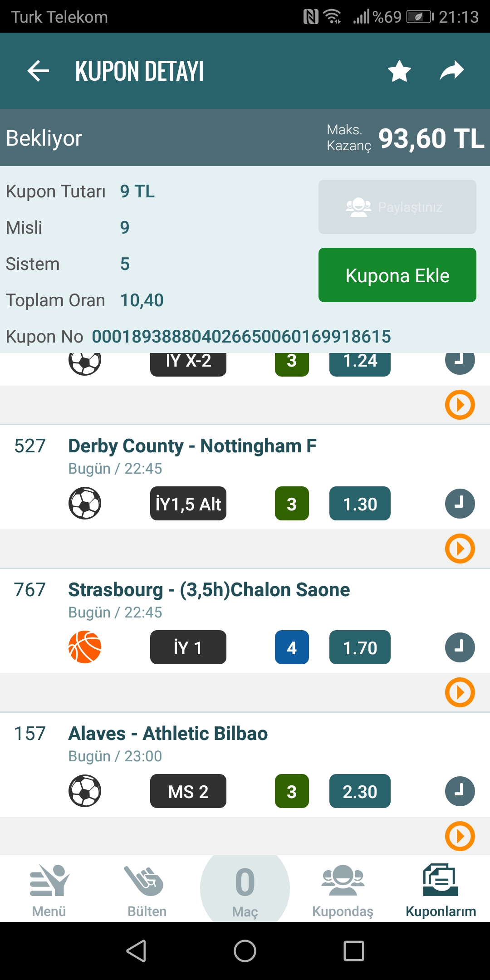The image size is (490, 980).
Task: Expand details under Strasbourg match
Action: tap(460, 692)
